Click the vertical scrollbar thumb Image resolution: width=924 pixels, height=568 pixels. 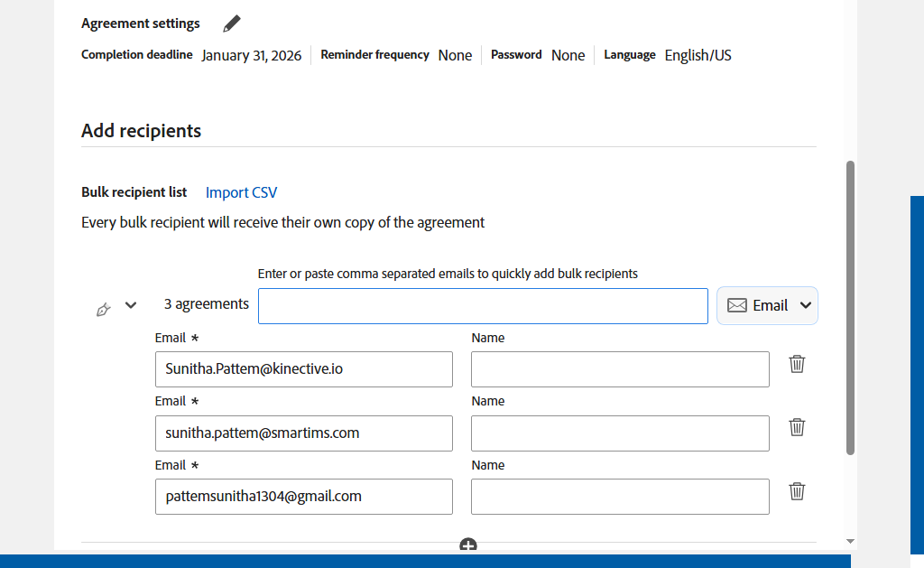coord(850,307)
